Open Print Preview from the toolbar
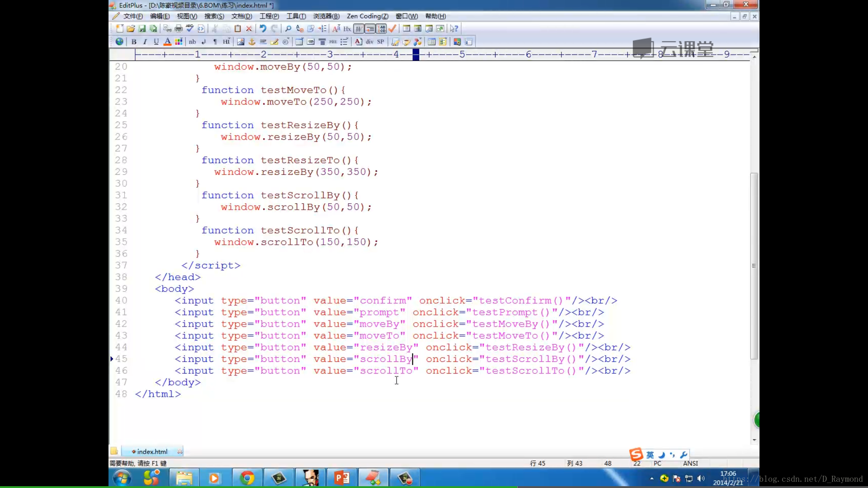868x488 pixels. pyautogui.click(x=167, y=28)
